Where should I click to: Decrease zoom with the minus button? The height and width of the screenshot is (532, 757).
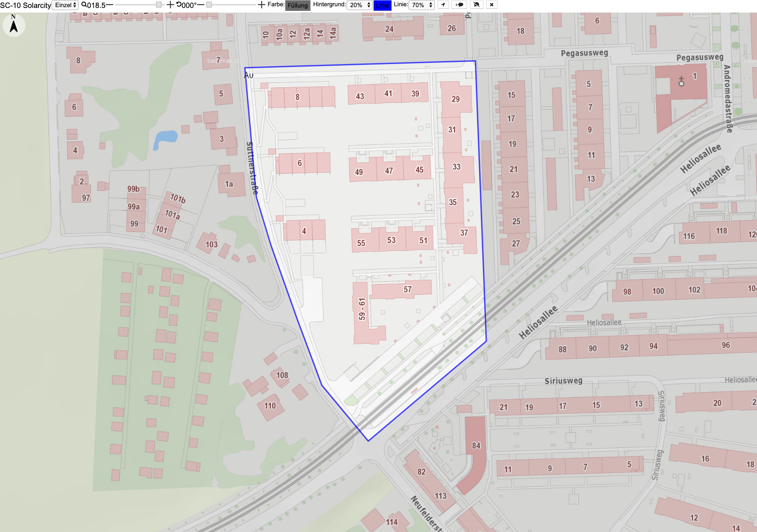(110, 5)
